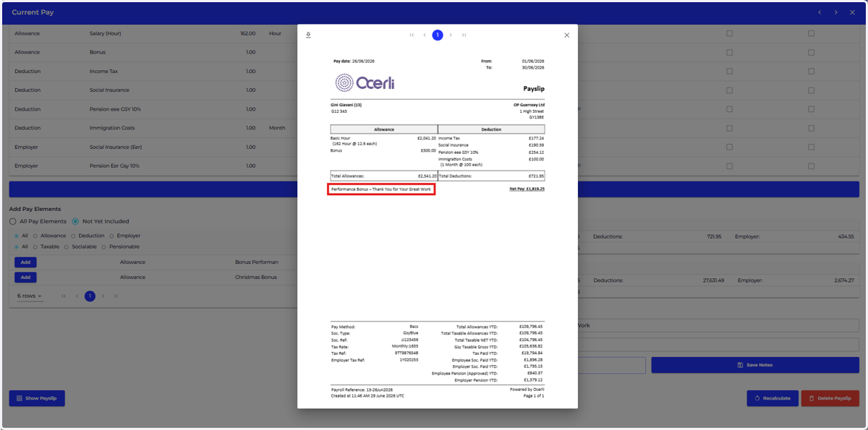
Task: Click the Delete Payslip button
Action: [x=830, y=398]
